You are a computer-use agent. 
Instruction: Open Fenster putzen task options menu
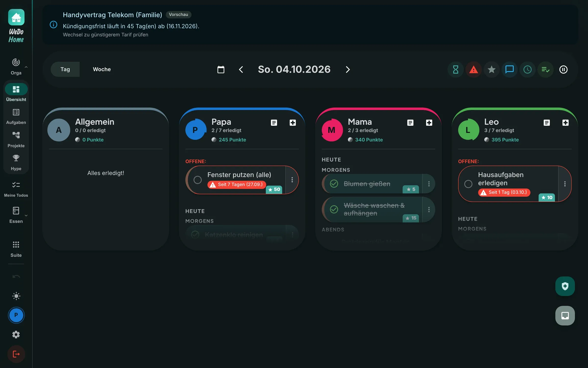point(292,180)
